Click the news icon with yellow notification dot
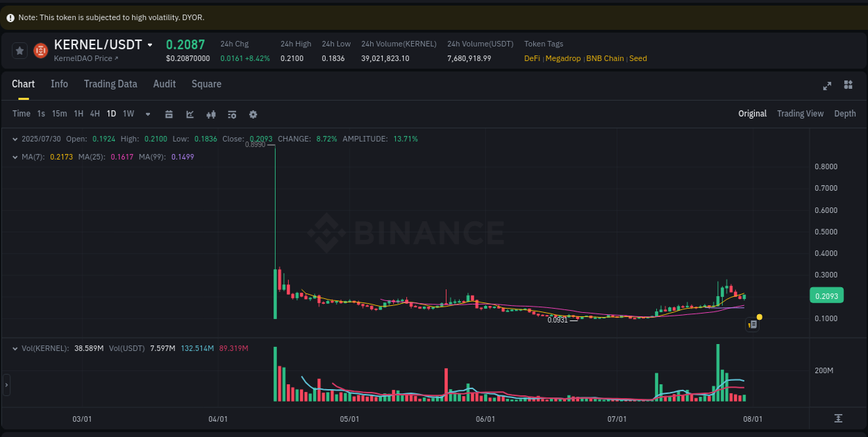The height and width of the screenshot is (437, 868). click(x=752, y=323)
